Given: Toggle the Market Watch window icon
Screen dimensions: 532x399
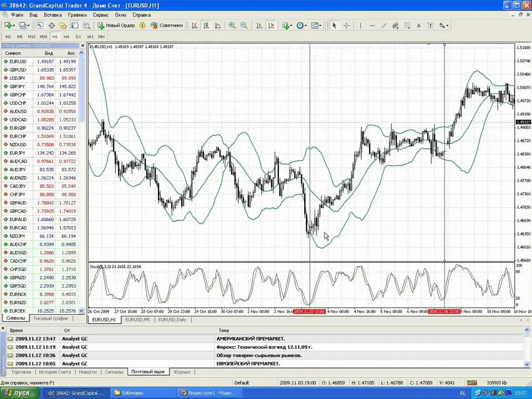Looking at the screenshot, I should (40, 25).
